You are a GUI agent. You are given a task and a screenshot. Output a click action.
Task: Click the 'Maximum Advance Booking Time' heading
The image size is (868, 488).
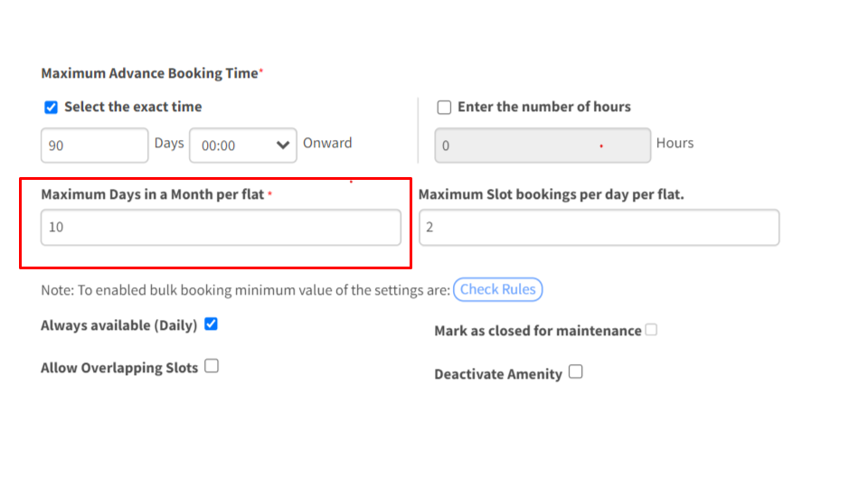point(149,73)
